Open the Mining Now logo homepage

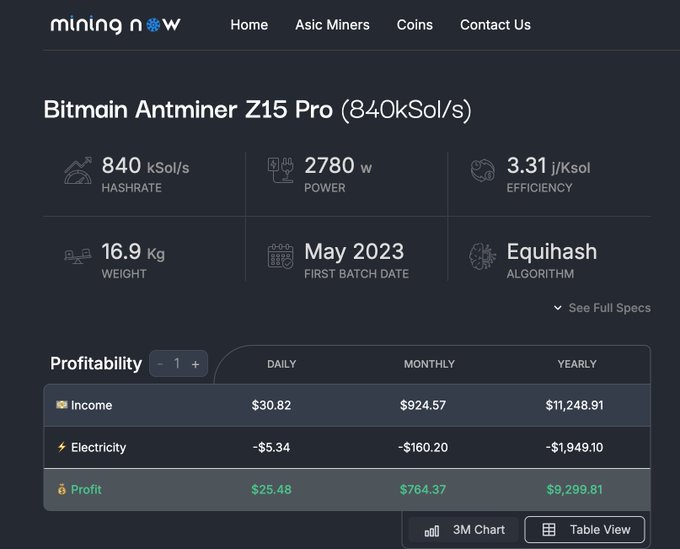(x=115, y=25)
